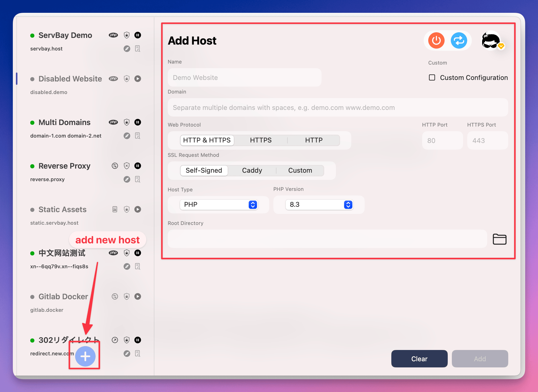Select HTTP & HTTPS web protocol option
This screenshot has height=392, width=538.
(206, 140)
